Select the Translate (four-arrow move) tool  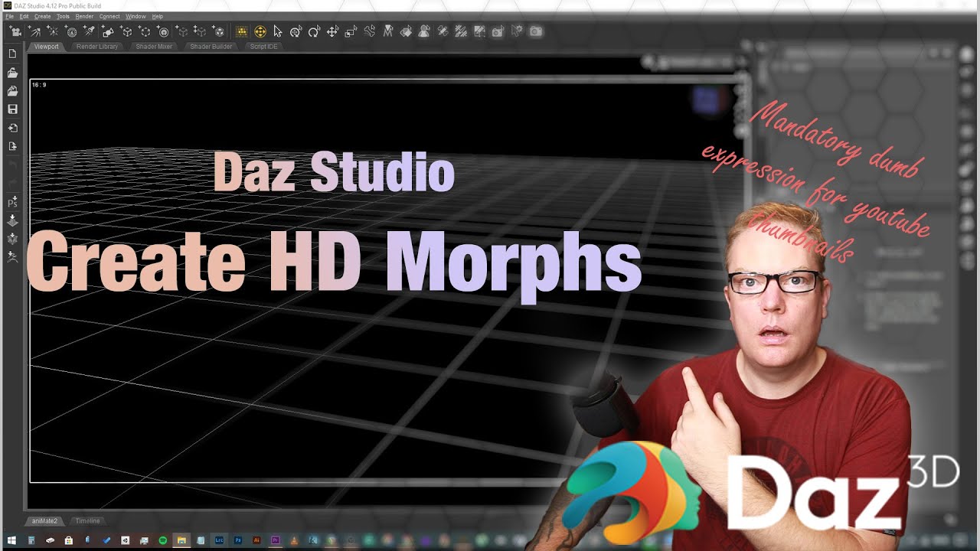(332, 31)
